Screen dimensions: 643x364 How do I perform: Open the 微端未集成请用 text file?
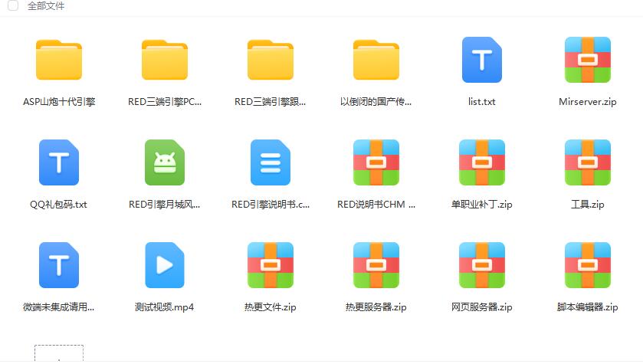point(59,265)
